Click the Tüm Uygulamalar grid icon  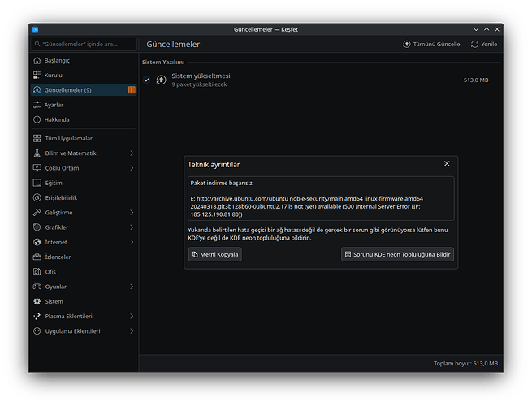(x=37, y=138)
